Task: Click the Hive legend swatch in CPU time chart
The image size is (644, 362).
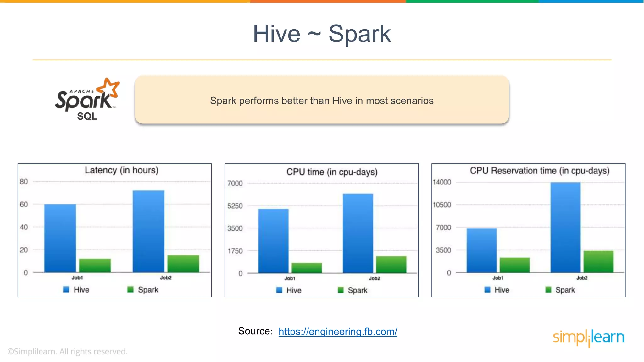Action: coord(279,290)
